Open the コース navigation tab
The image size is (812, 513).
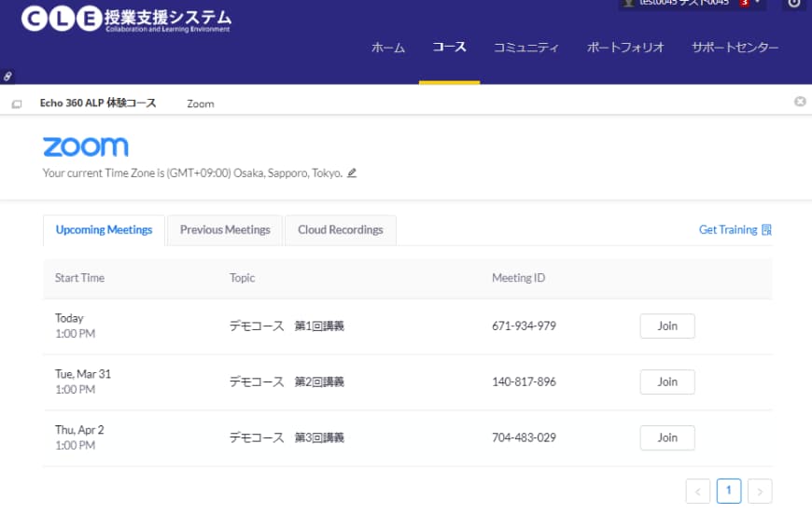449,48
